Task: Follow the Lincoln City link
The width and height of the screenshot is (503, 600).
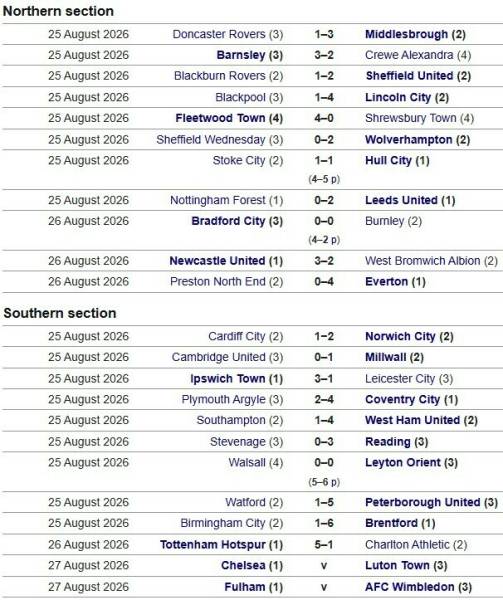Action: [x=398, y=97]
